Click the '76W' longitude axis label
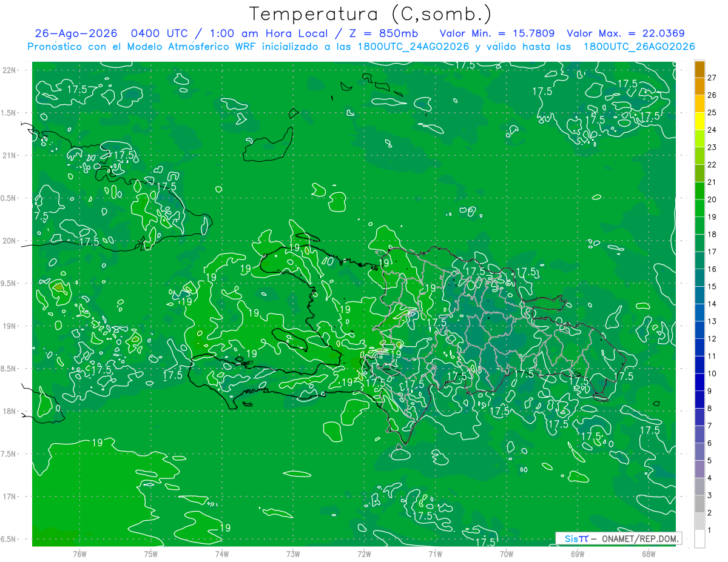This screenshot has height=562, width=728. [79, 554]
